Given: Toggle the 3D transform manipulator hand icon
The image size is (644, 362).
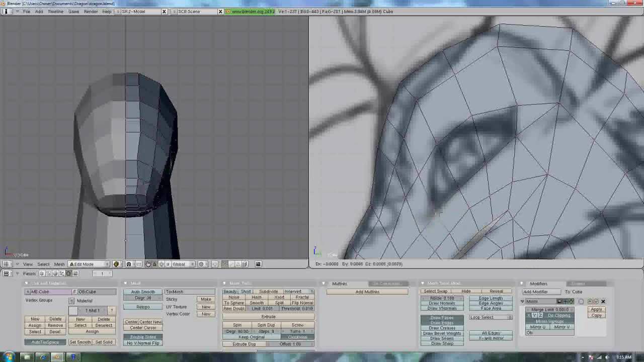Looking at the screenshot, I should (x=148, y=264).
